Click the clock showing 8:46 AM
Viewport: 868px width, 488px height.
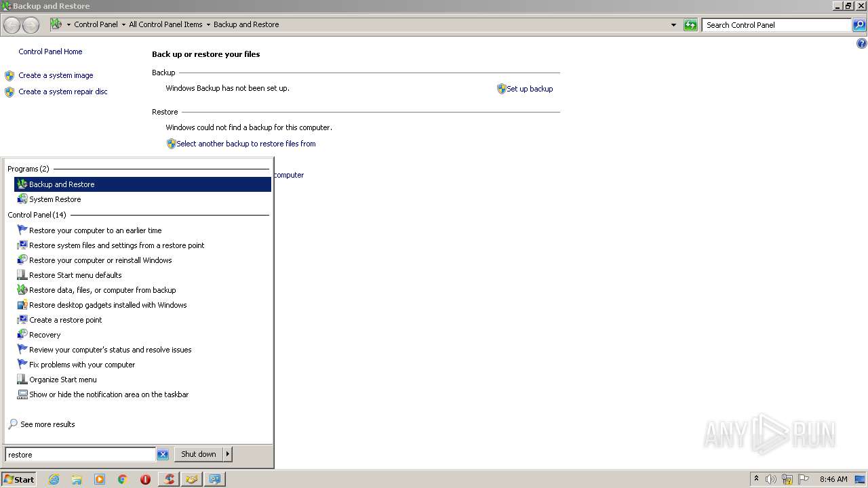tap(833, 479)
